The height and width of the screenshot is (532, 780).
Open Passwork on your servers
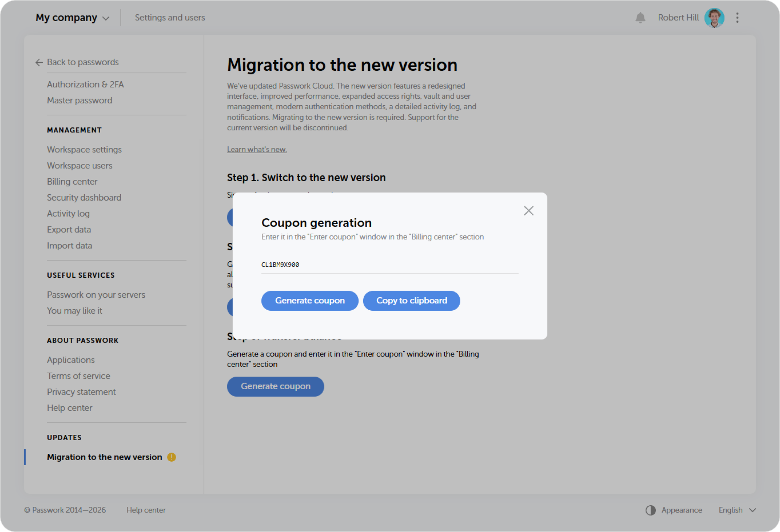[x=96, y=295]
